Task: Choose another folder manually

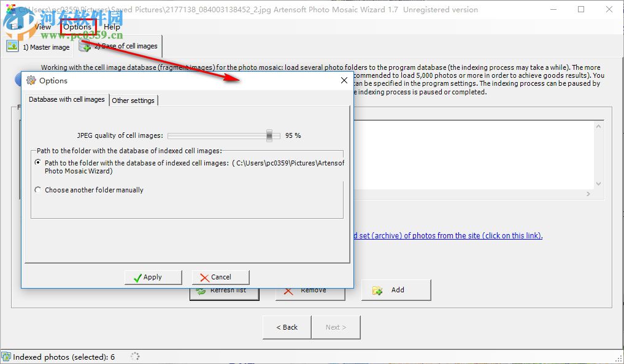Action: tap(37, 189)
